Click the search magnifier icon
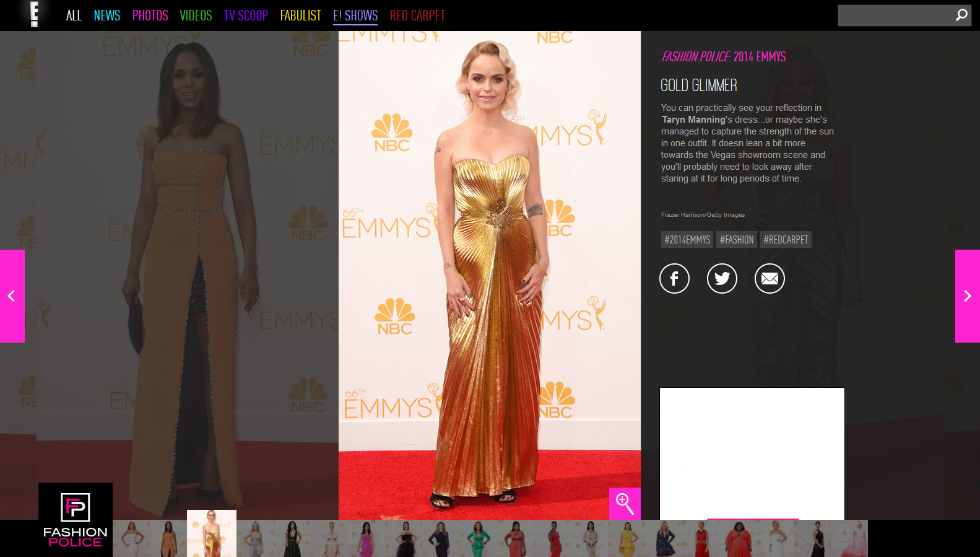This screenshot has width=980, height=557. click(961, 15)
